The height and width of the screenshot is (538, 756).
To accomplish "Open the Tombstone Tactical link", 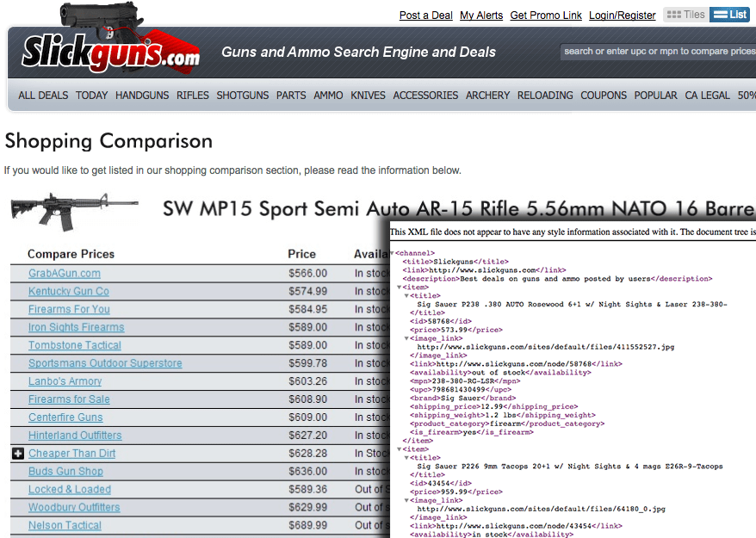I will [x=75, y=345].
